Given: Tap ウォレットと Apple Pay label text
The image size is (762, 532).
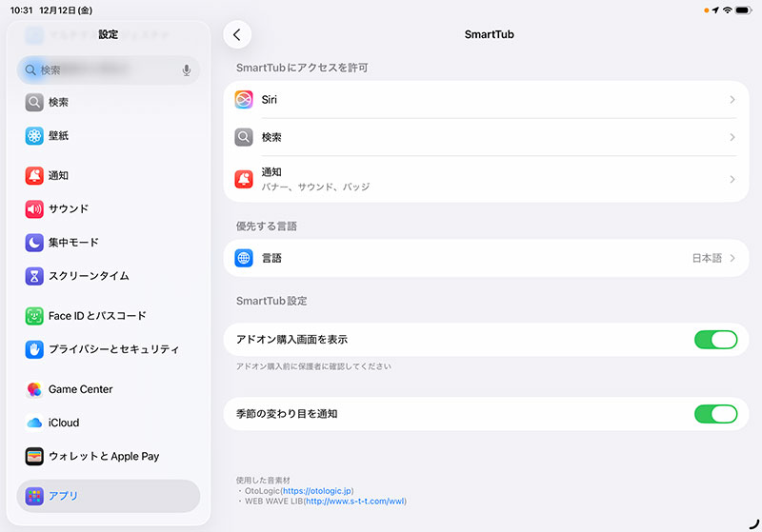Looking at the screenshot, I should [x=104, y=456].
